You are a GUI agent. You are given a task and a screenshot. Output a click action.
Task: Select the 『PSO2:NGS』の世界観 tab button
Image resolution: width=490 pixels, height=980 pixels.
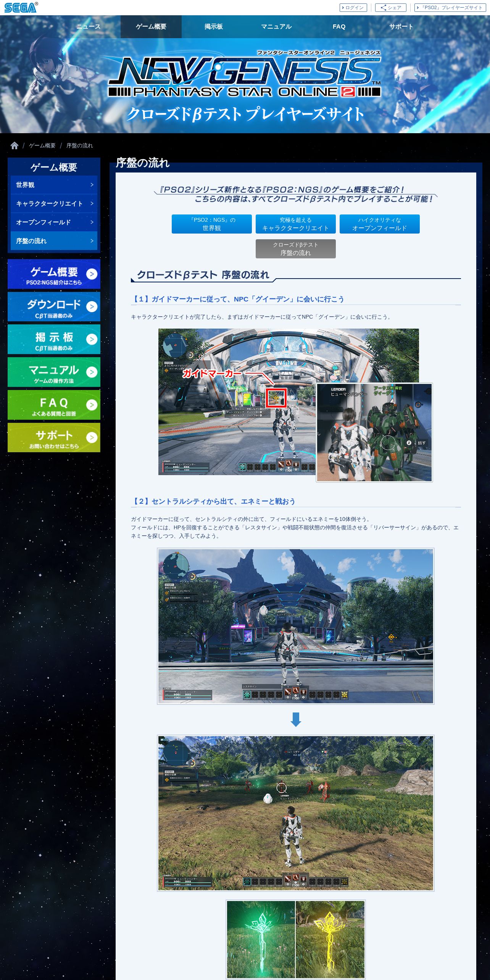tap(212, 224)
